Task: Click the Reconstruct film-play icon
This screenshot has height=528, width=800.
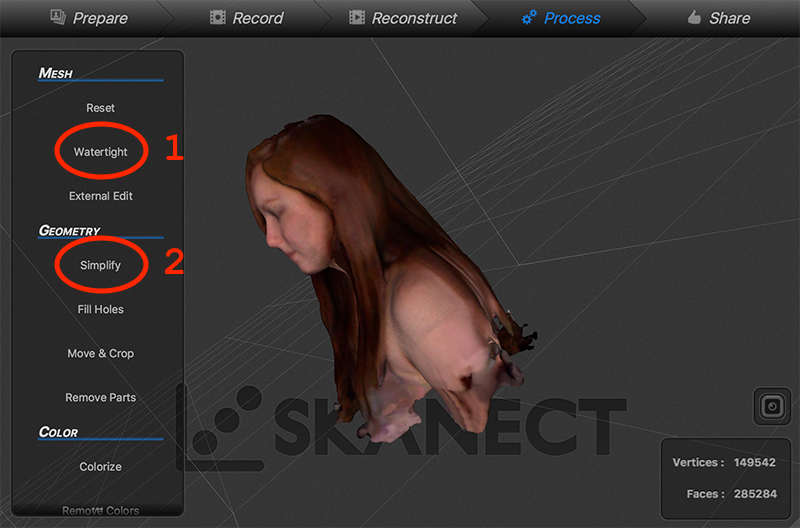Action: tap(357, 18)
